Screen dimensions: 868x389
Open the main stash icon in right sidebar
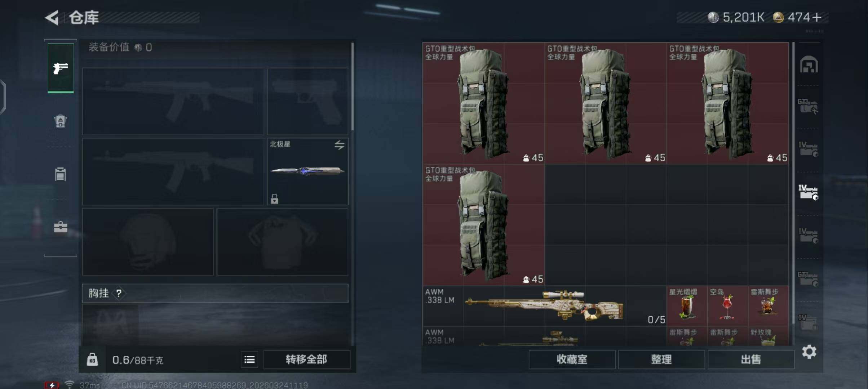pyautogui.click(x=809, y=64)
